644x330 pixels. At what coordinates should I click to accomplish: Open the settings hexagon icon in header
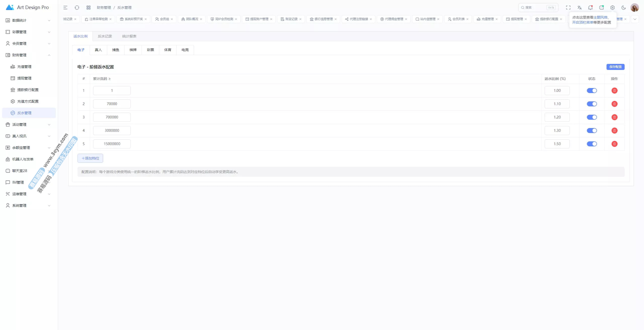(x=612, y=8)
